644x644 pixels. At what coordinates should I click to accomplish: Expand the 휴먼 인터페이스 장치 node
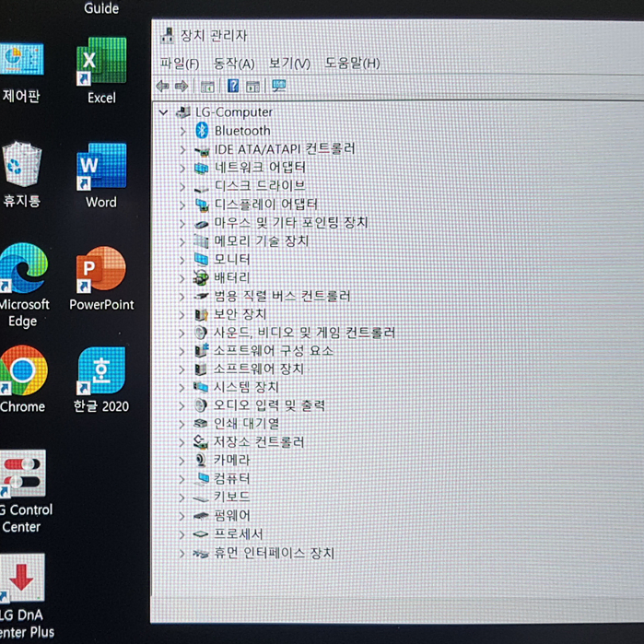[x=181, y=554]
